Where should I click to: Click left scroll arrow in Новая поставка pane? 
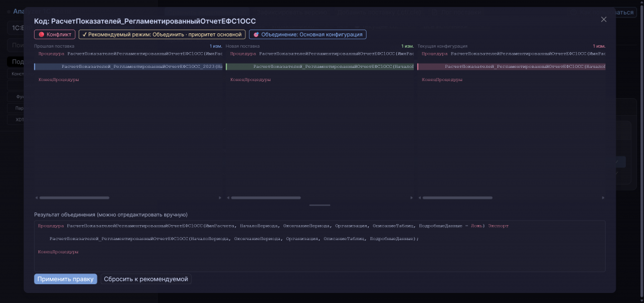pos(228,198)
